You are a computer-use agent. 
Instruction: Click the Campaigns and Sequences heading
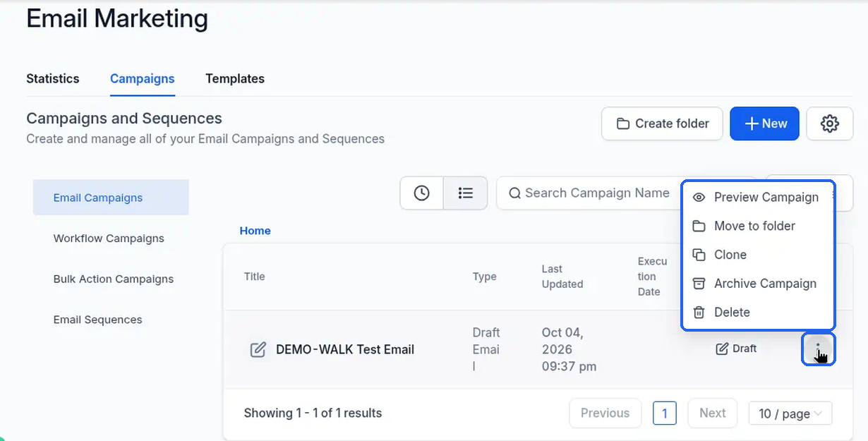(124, 119)
